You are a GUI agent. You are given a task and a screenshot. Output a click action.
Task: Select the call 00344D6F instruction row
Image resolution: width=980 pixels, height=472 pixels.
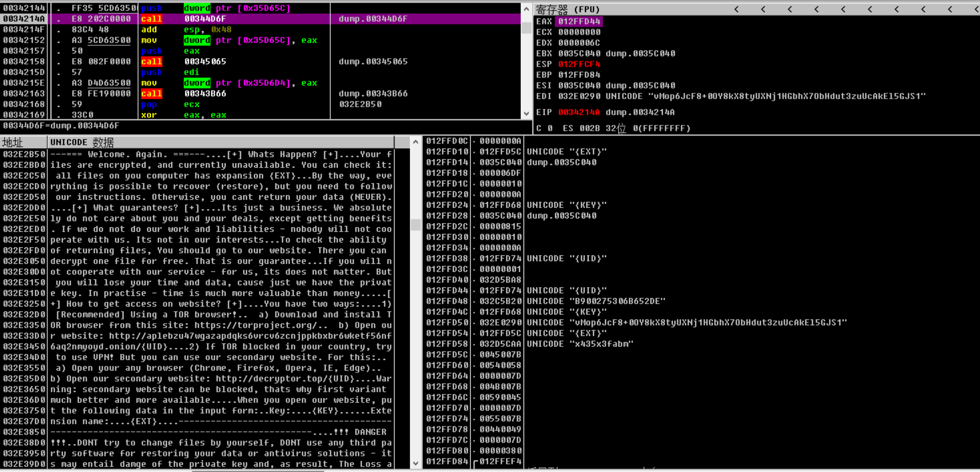(261, 19)
